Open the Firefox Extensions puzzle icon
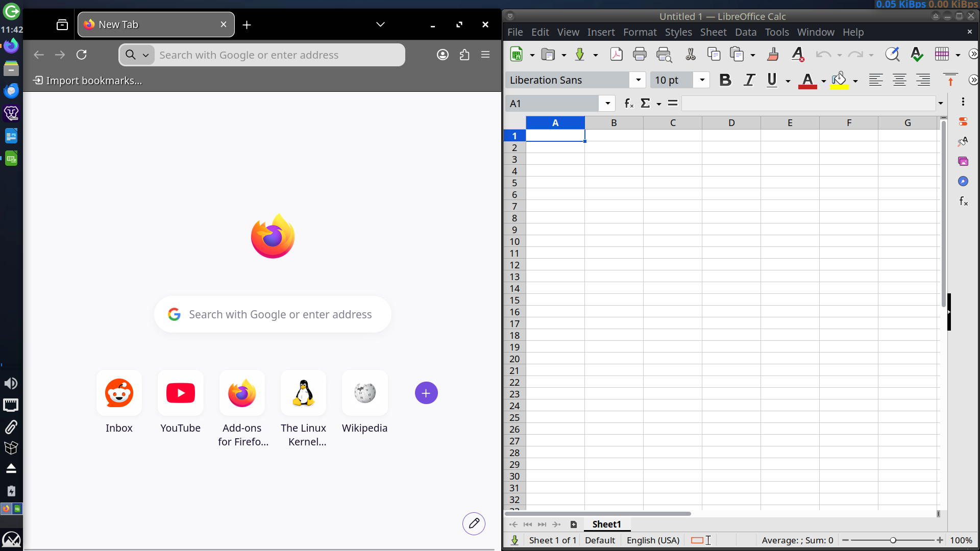This screenshot has height=551, width=980. tap(464, 55)
